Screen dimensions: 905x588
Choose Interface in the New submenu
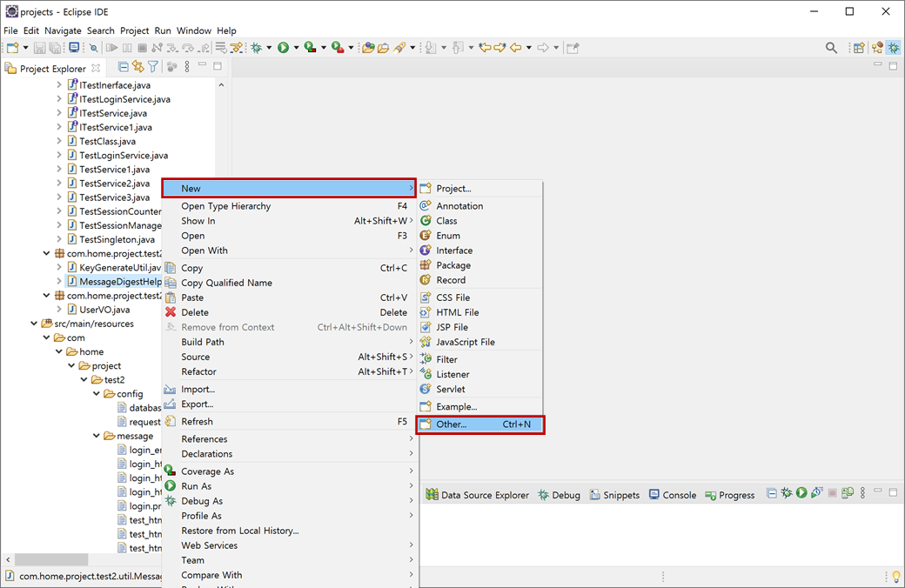480,251
